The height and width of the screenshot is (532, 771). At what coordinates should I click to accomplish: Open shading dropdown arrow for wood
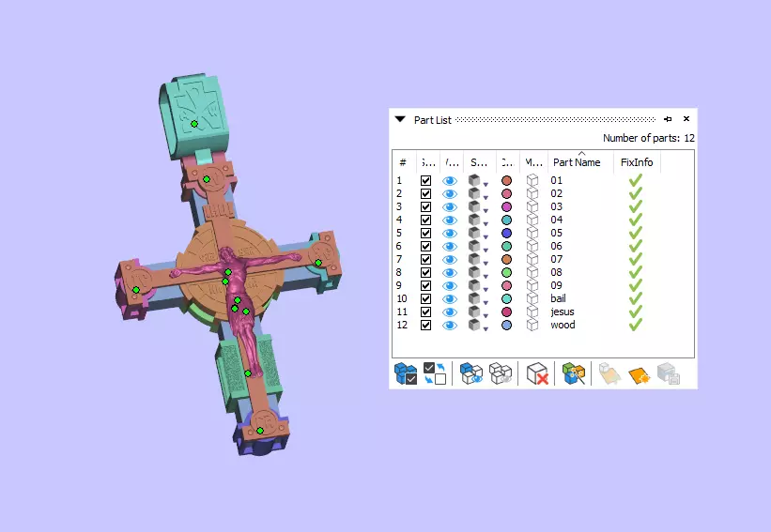[x=486, y=328]
